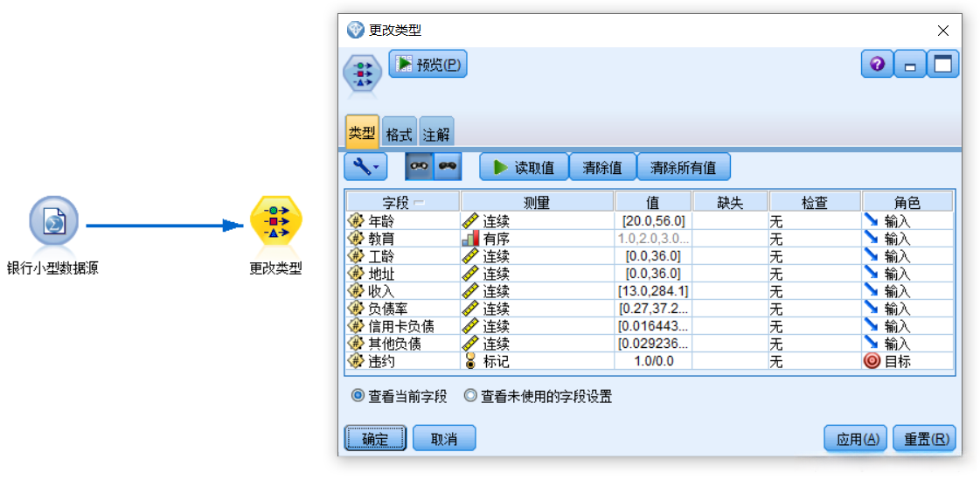The height and width of the screenshot is (480, 980).
Task: Click the 预览(P) preview button
Action: coord(428,64)
